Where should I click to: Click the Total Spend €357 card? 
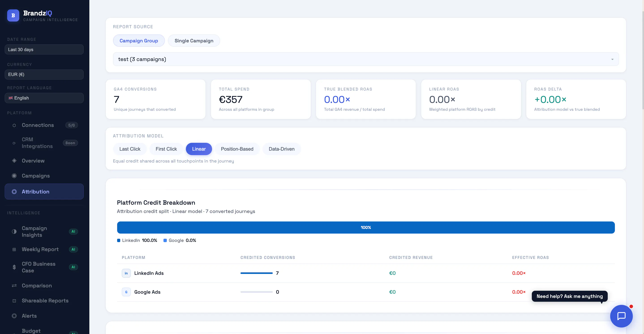pos(261,99)
